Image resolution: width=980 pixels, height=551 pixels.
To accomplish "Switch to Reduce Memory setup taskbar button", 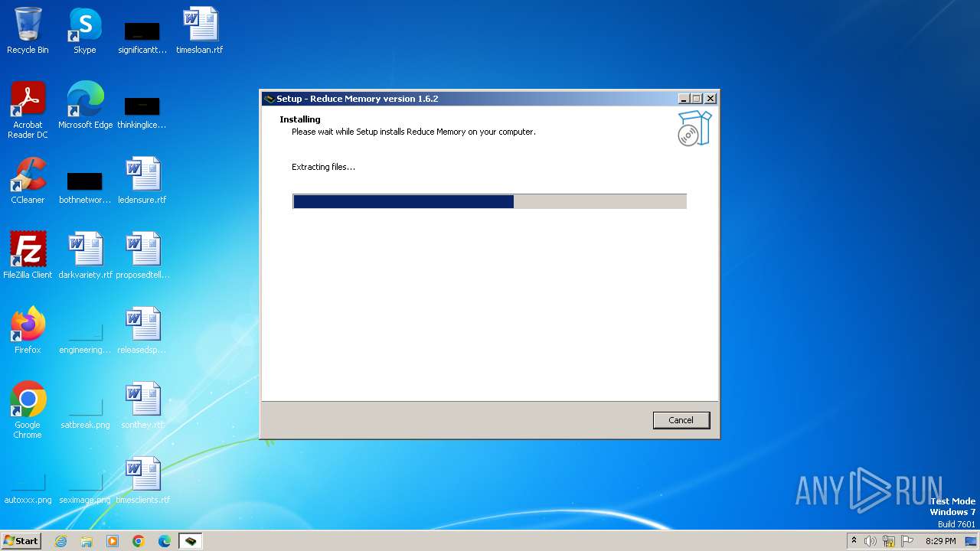I will pos(191,541).
